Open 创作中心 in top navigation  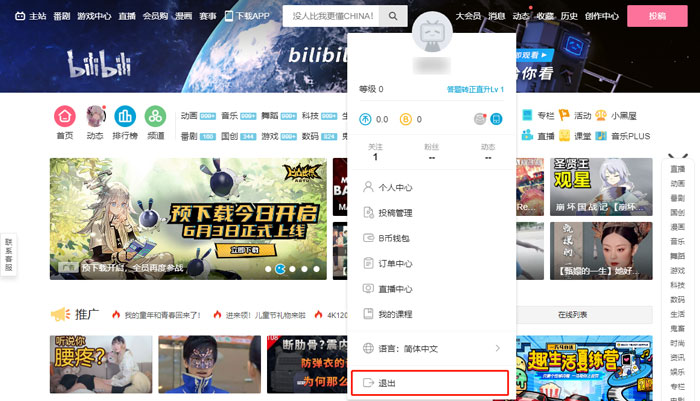click(x=602, y=16)
